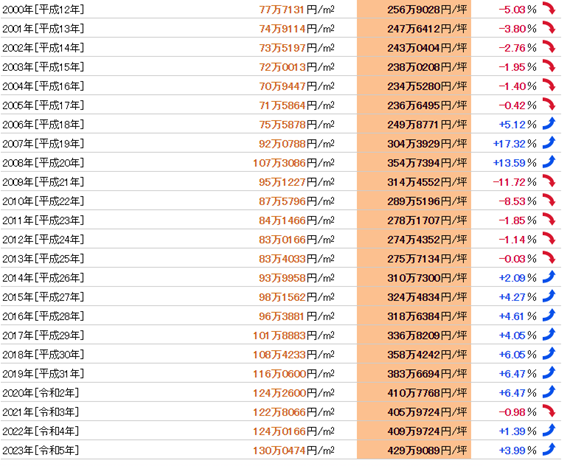
Task: Click the red down arrow for 2004
Action: [549, 85]
